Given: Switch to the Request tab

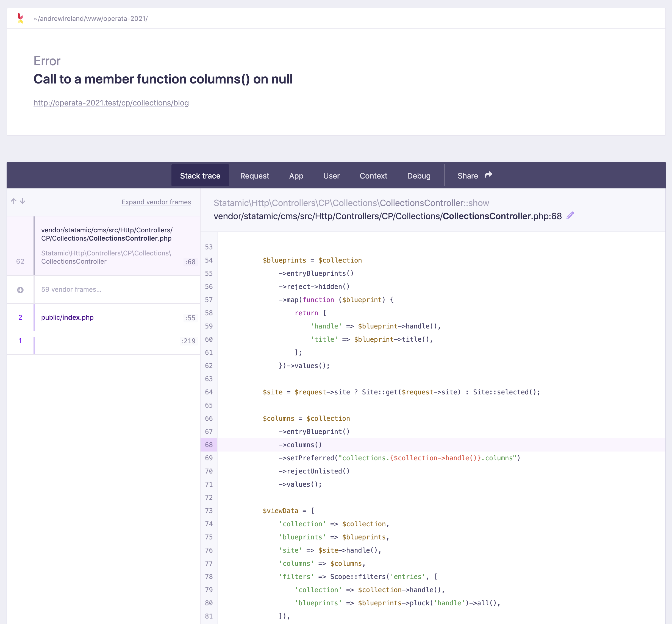Looking at the screenshot, I should 255,176.
